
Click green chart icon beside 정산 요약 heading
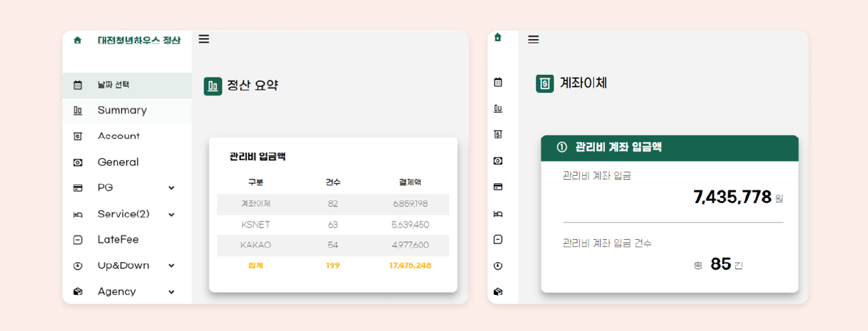[x=213, y=86]
